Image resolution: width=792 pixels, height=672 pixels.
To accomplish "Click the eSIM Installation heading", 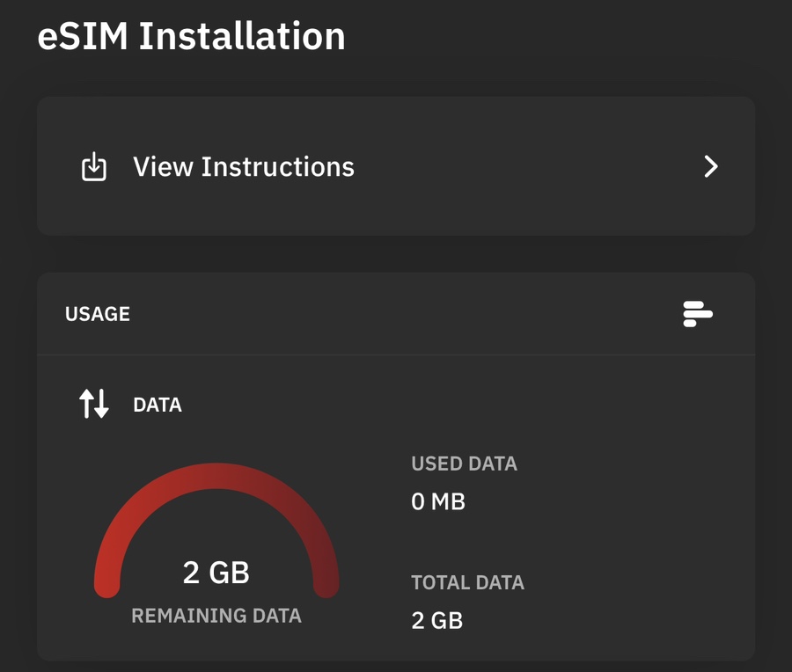I will coord(192,36).
